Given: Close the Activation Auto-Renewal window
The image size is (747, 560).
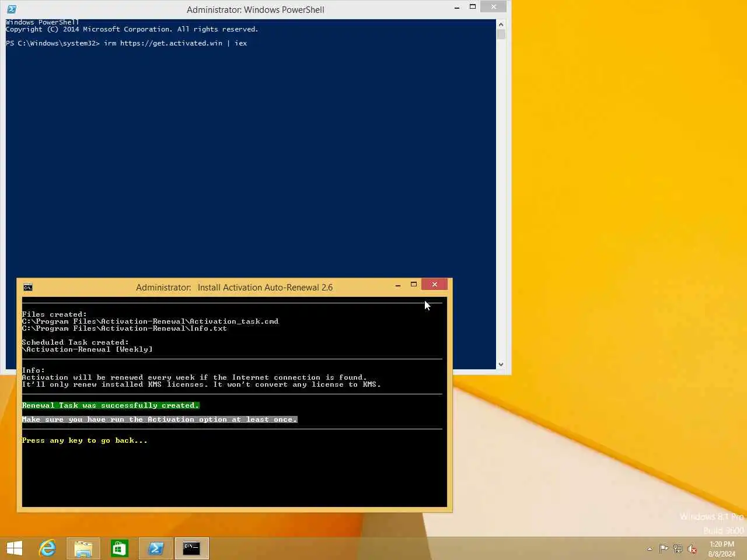Looking at the screenshot, I should (x=434, y=285).
